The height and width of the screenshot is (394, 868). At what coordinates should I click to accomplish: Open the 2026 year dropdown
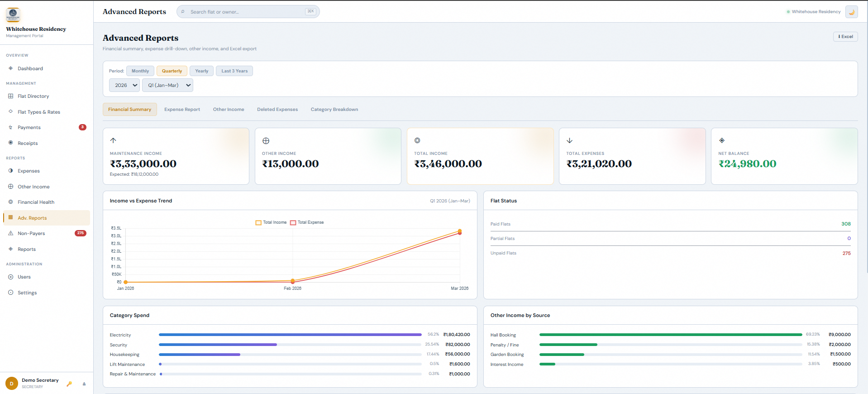124,85
